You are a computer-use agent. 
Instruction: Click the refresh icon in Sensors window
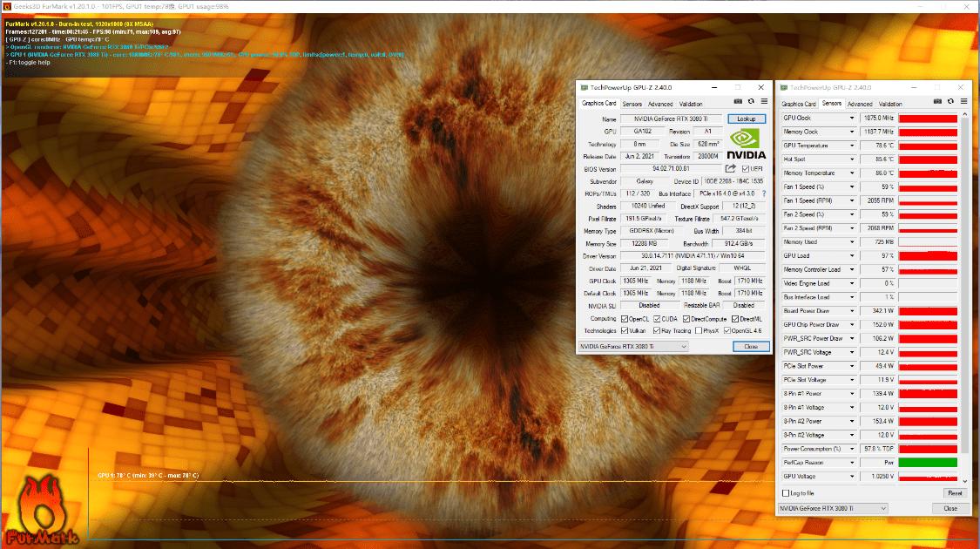point(950,103)
